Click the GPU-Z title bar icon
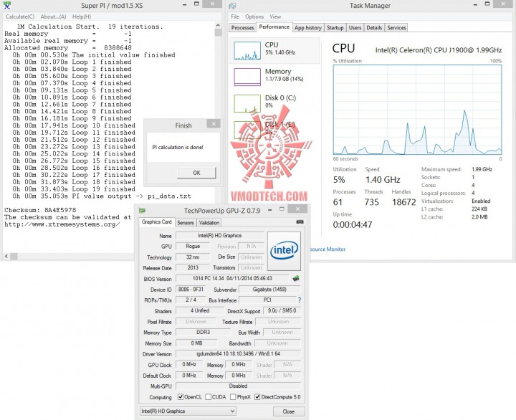516x420 pixels. click(142, 210)
